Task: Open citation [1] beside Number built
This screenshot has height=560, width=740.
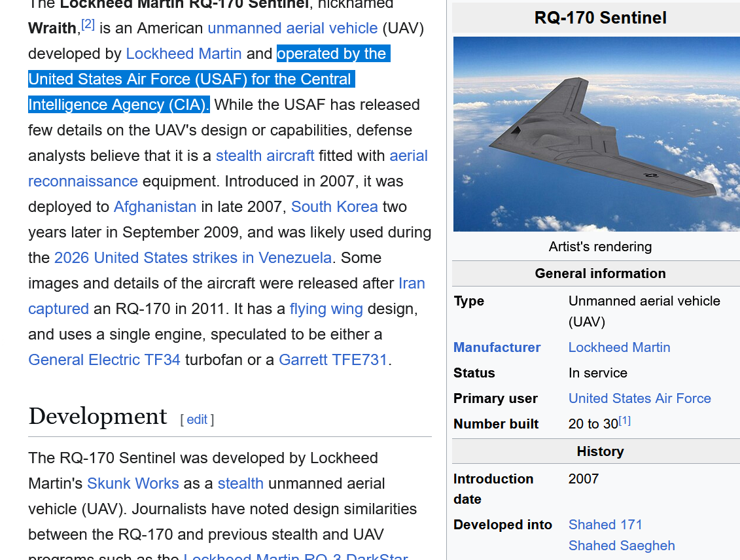Action: pos(624,421)
